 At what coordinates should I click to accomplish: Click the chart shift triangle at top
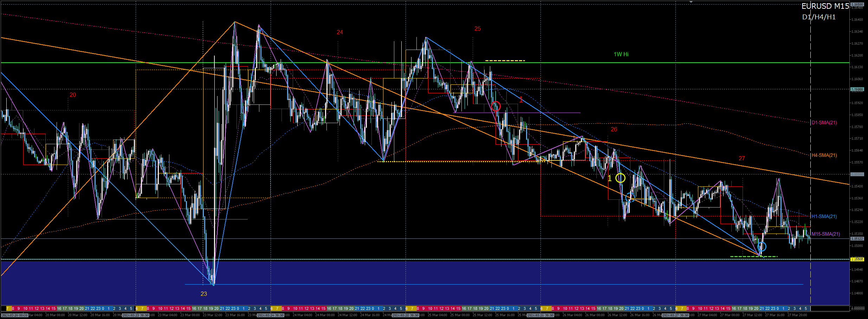(691, 2)
